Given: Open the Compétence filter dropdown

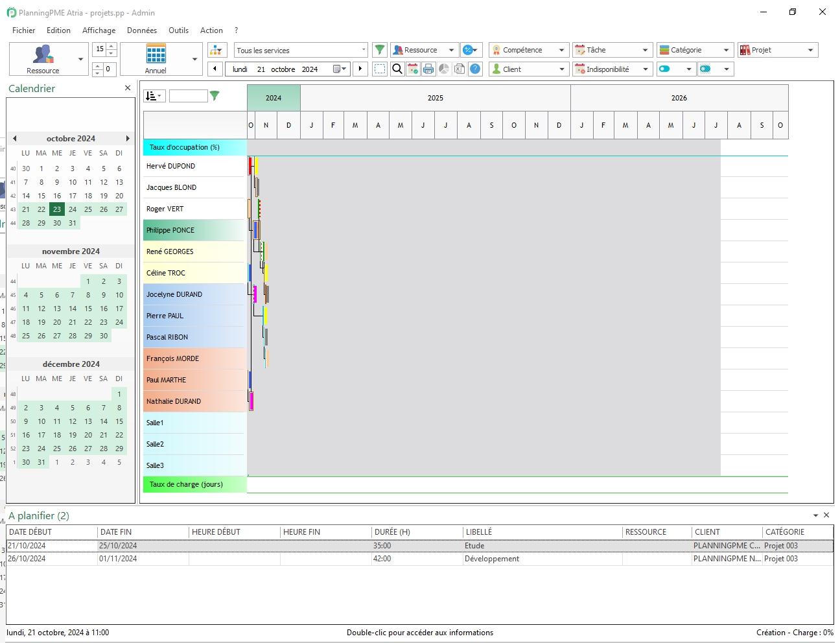Looking at the screenshot, I should (562, 50).
